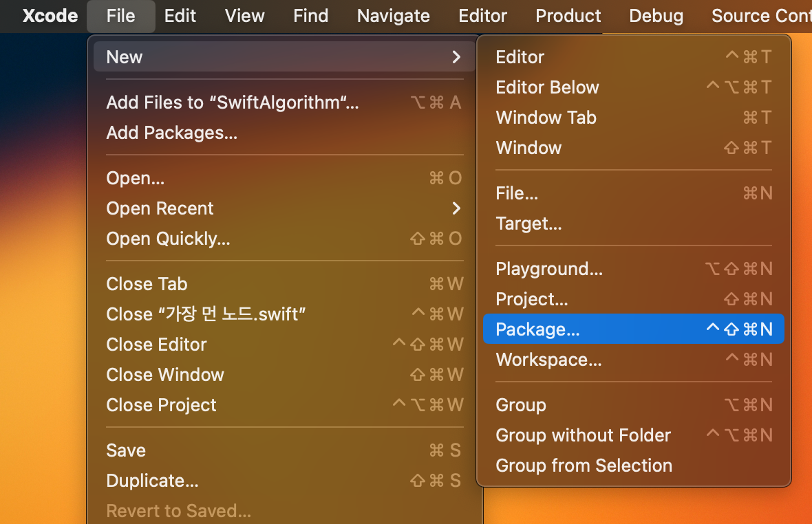Create a new Project…
This screenshot has height=524, width=812.
[634, 299]
